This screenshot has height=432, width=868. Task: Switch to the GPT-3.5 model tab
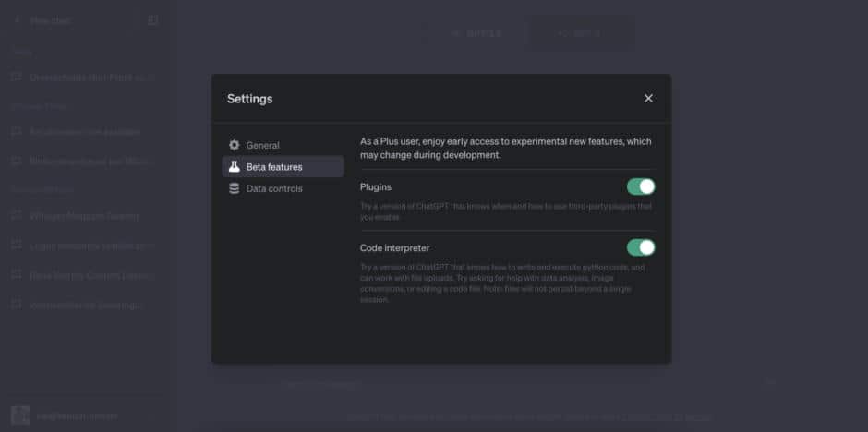477,33
